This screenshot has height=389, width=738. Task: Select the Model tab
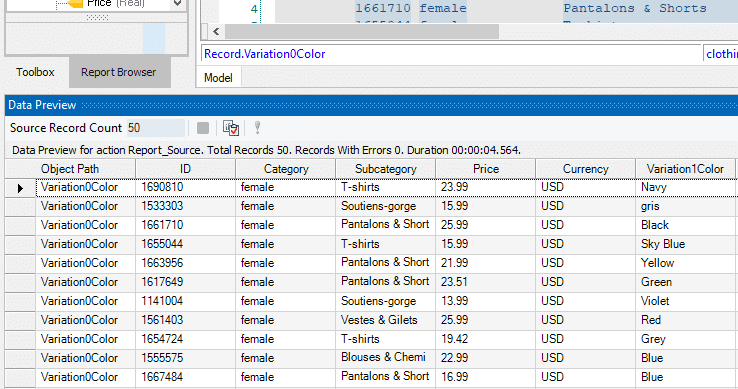pos(218,78)
